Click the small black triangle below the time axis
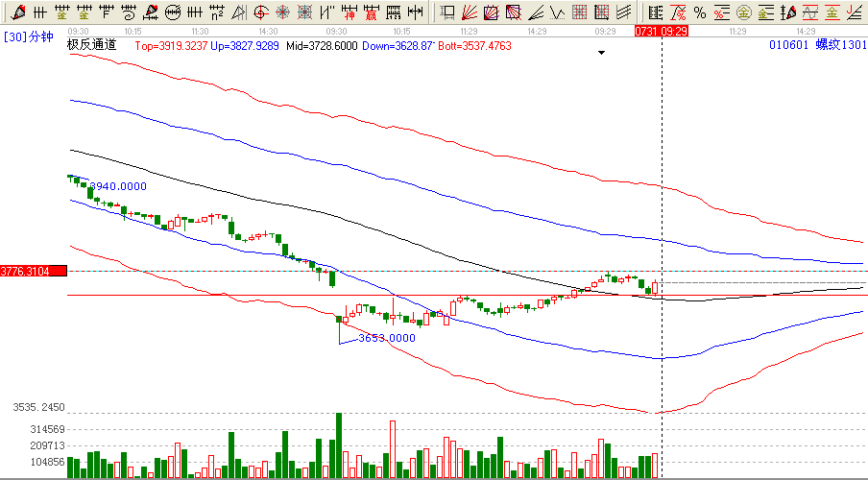Image resolution: width=868 pixels, height=480 pixels. [x=601, y=54]
